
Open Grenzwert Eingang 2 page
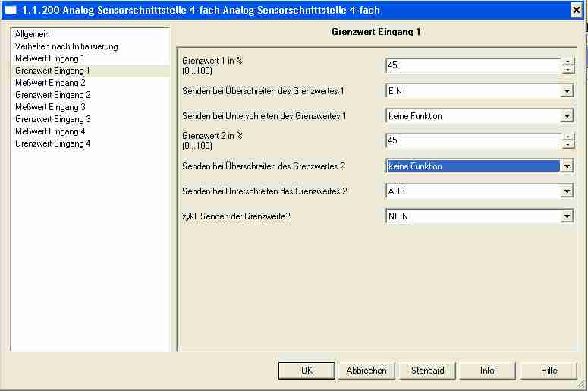pyautogui.click(x=52, y=95)
